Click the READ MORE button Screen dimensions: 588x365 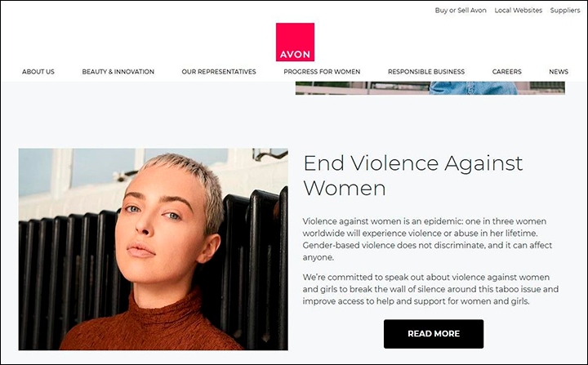[434, 334]
